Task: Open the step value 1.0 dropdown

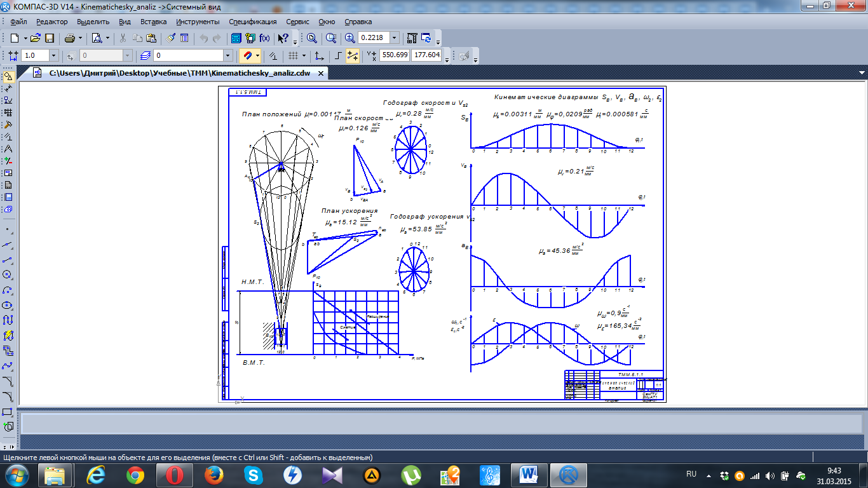Action: click(54, 55)
